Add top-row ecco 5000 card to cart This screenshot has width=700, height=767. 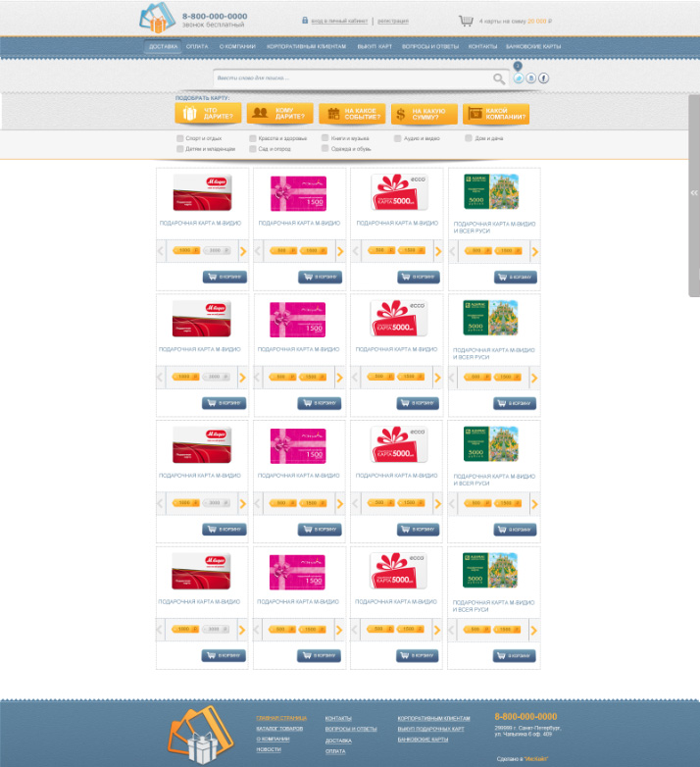pyautogui.click(x=419, y=277)
